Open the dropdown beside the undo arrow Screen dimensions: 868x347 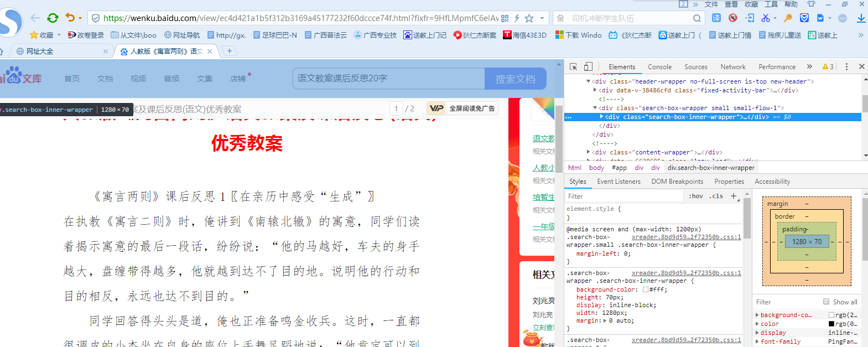(80, 18)
